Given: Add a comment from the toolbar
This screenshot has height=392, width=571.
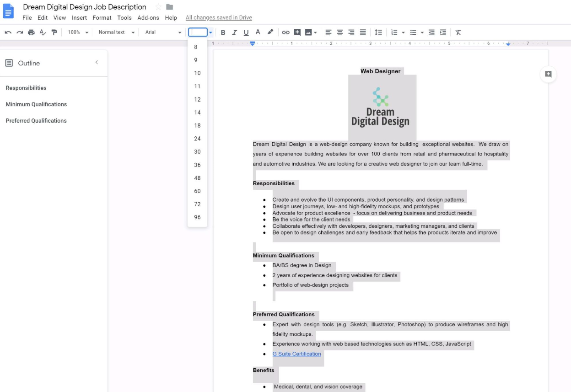Looking at the screenshot, I should [x=297, y=32].
